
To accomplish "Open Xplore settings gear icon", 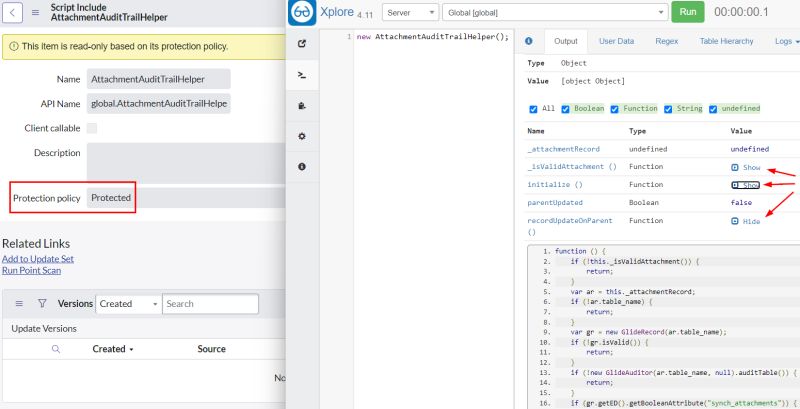I will coord(302,136).
